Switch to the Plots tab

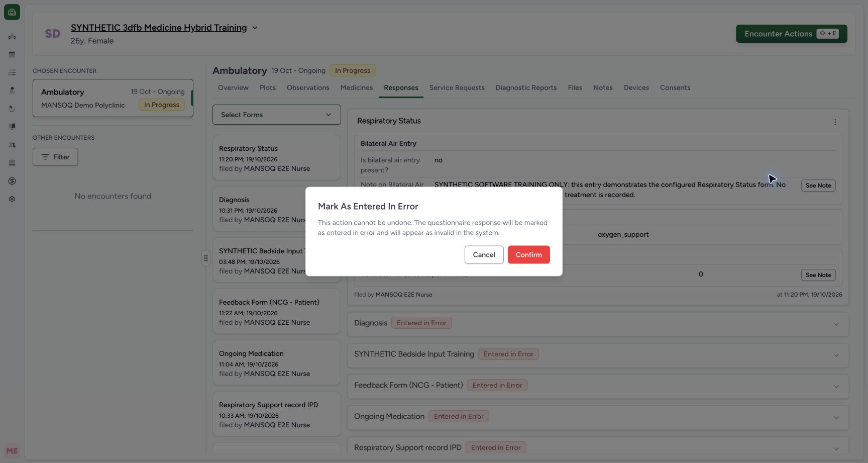[x=268, y=87]
